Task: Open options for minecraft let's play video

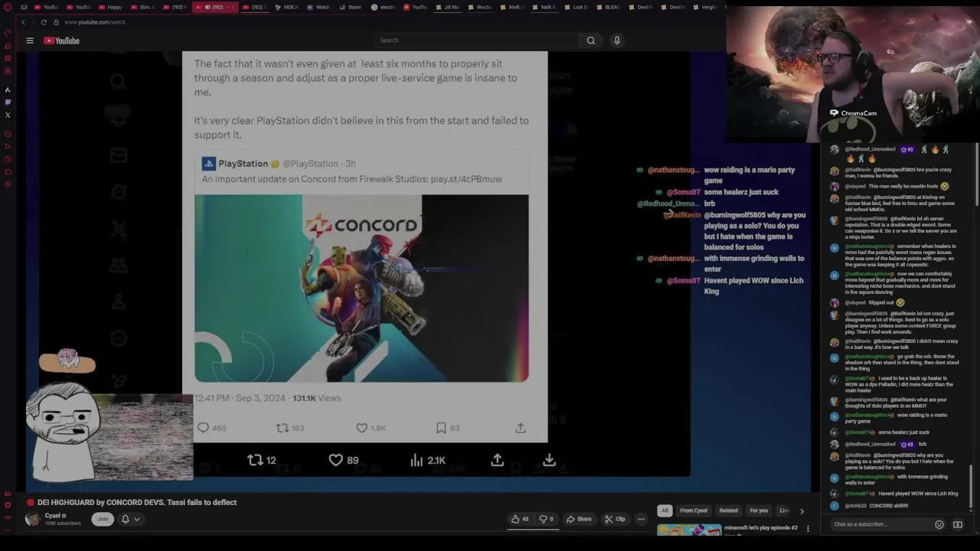Action: pos(807,529)
